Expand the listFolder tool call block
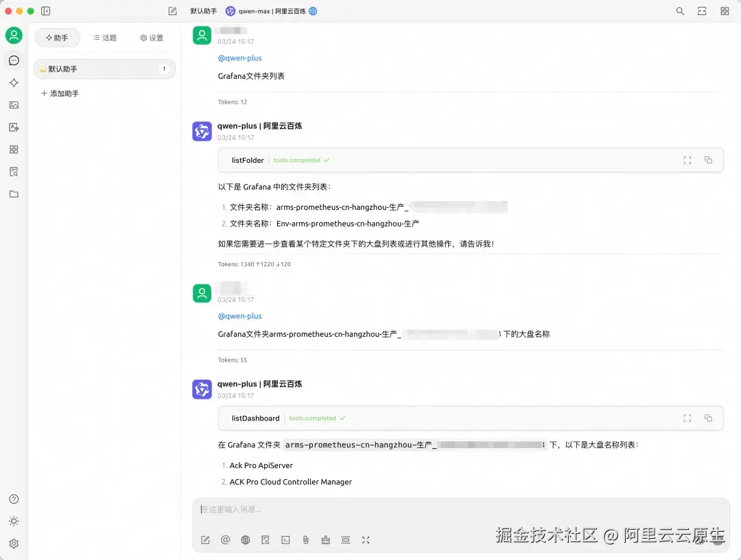Screen dimensions: 741x560 click(471, 160)
